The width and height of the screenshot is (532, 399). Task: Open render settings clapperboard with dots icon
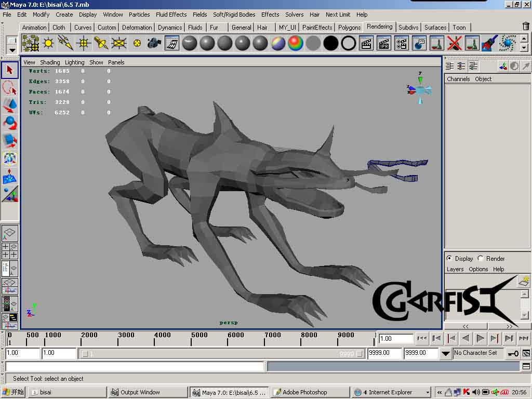[x=402, y=44]
